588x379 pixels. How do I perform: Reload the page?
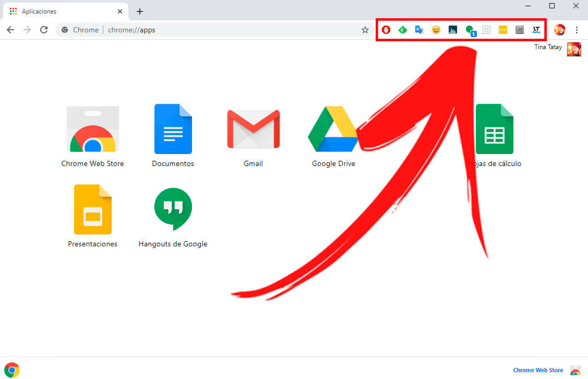(x=44, y=30)
